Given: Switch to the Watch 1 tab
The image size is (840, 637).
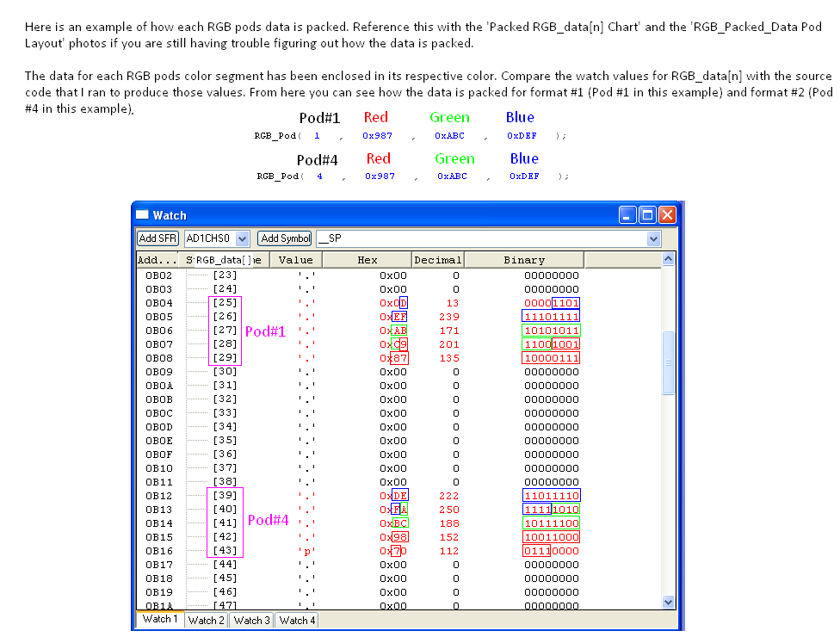Looking at the screenshot, I should [x=160, y=619].
